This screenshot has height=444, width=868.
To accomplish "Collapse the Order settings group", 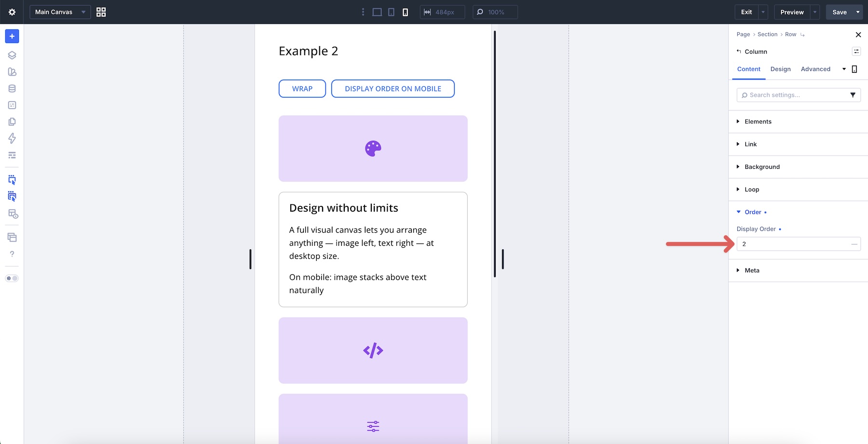I will [798, 212].
